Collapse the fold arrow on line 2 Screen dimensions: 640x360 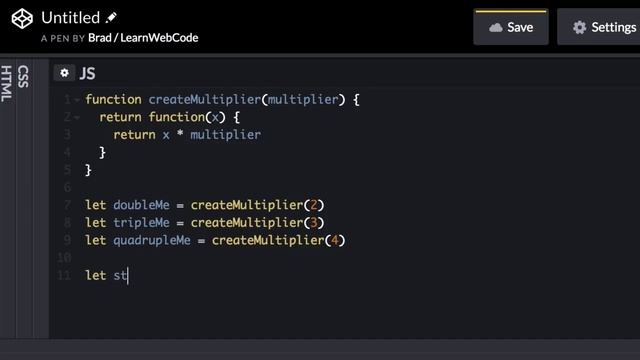tap(77, 118)
